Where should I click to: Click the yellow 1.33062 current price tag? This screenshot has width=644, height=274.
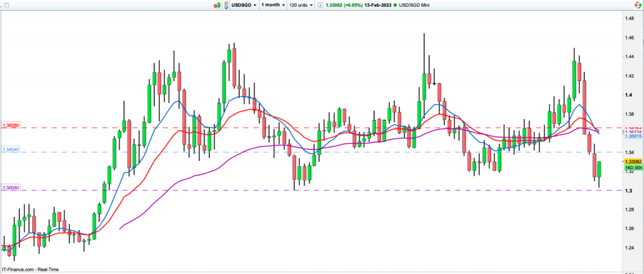pos(632,161)
